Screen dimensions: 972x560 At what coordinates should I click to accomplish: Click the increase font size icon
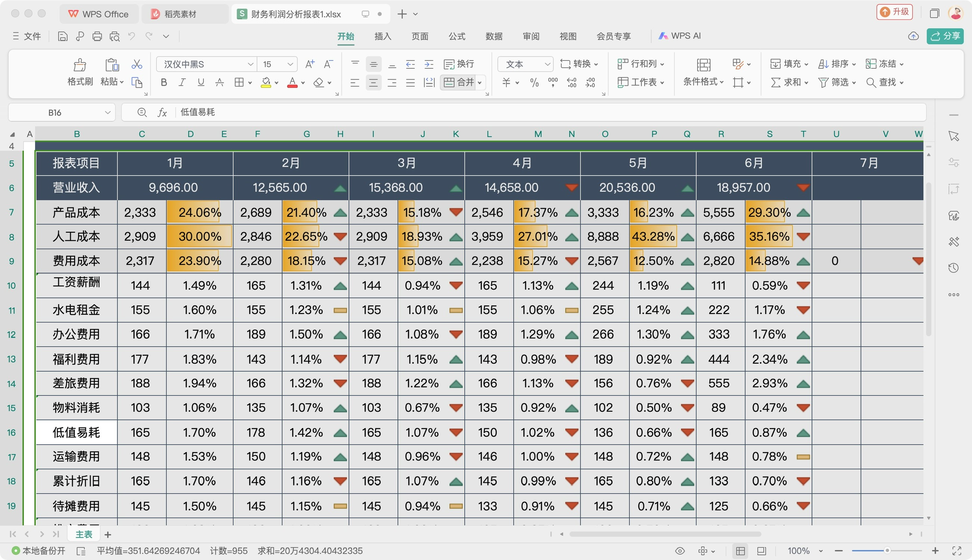click(x=310, y=64)
